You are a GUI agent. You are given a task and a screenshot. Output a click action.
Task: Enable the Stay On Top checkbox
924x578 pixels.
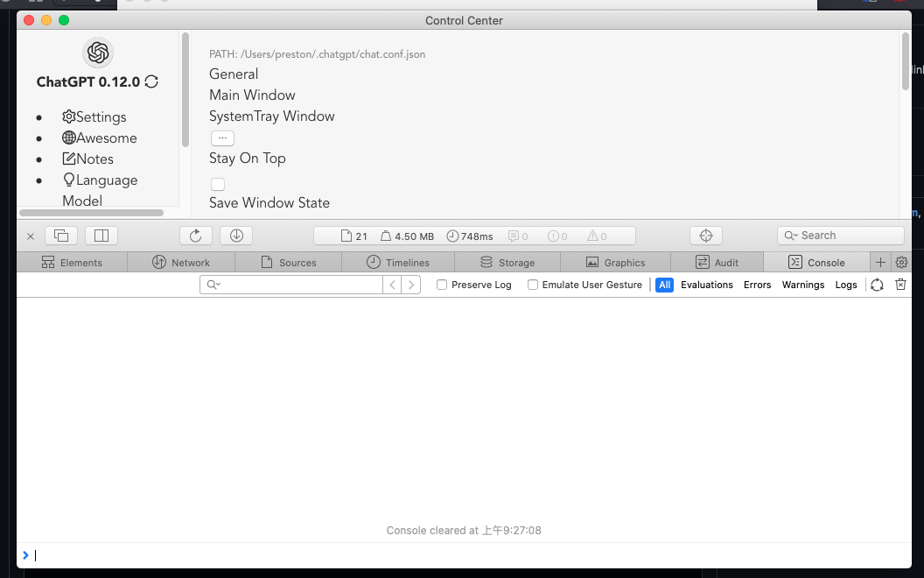coord(218,184)
